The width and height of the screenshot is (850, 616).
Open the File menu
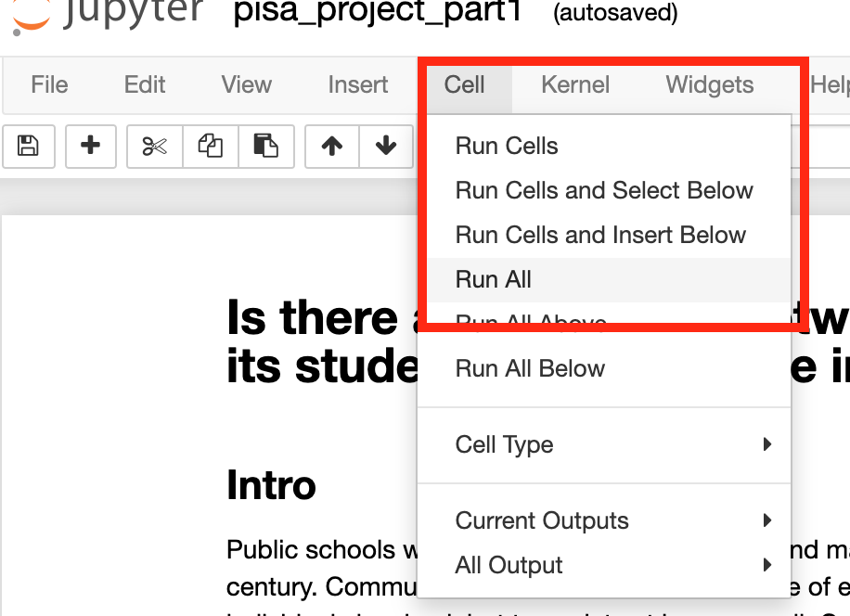point(49,85)
